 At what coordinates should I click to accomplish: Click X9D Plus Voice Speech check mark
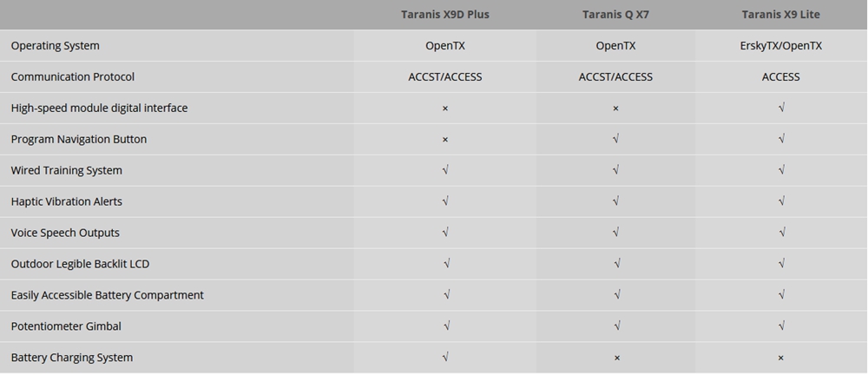click(445, 233)
